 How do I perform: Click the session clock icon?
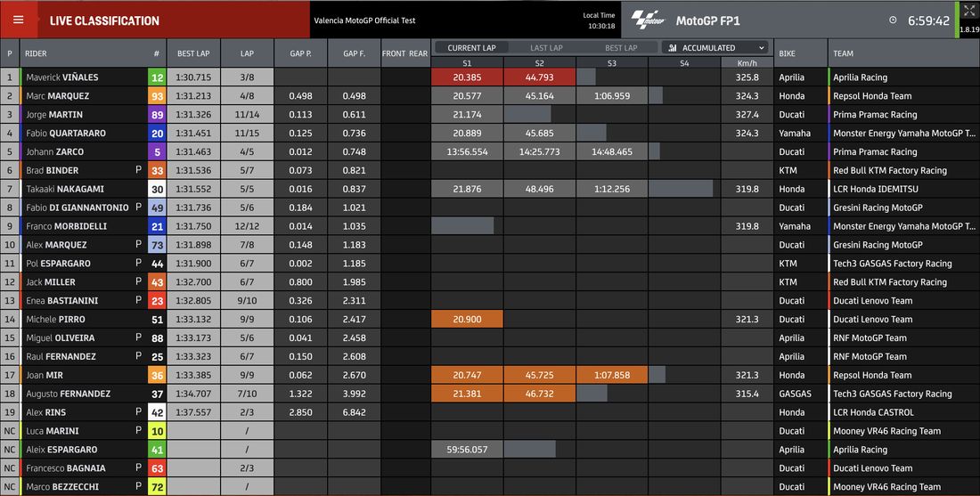click(893, 20)
